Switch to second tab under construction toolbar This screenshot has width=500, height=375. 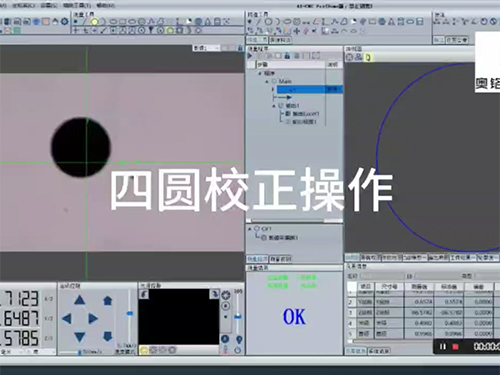(280, 40)
